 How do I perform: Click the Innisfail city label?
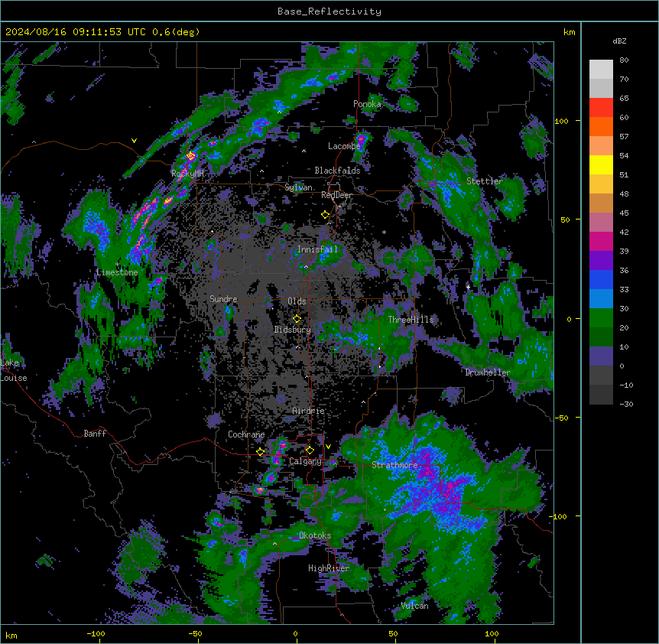click(317, 249)
